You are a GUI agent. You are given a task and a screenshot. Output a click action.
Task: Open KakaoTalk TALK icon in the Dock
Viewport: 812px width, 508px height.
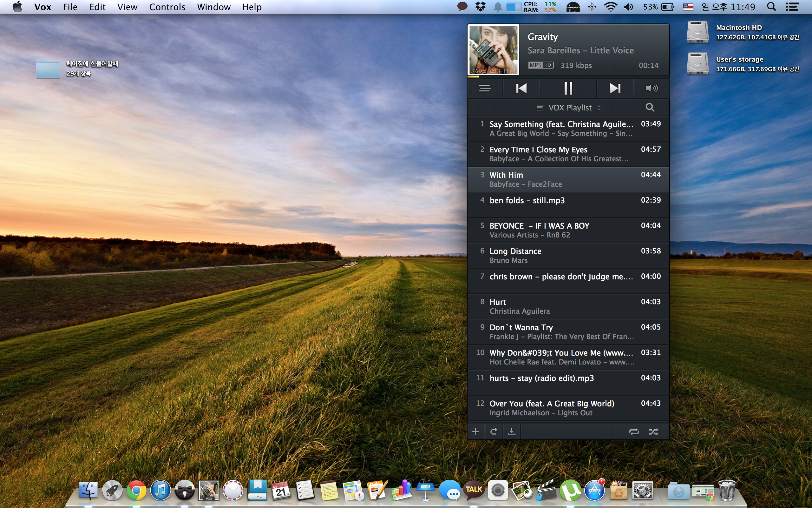474,490
